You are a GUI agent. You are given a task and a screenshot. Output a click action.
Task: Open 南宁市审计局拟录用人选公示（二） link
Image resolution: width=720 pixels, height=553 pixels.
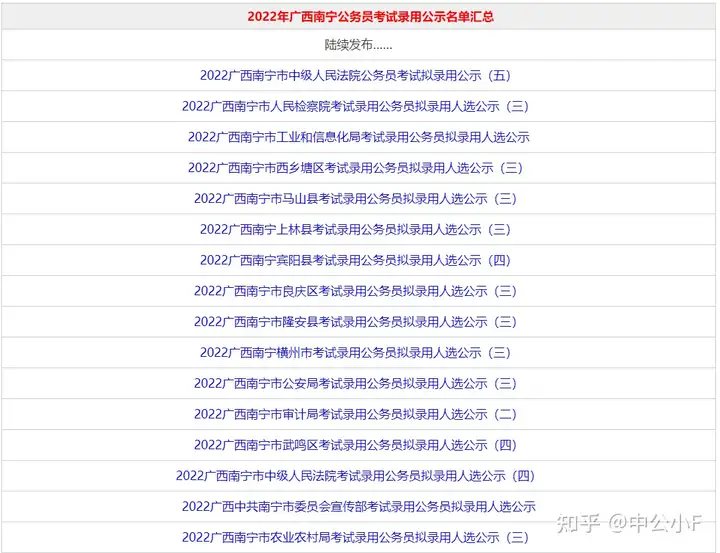click(x=355, y=414)
